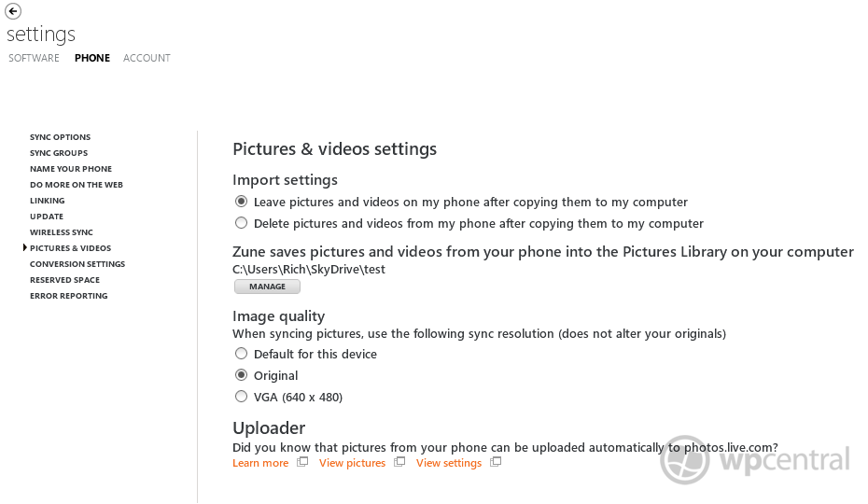This screenshot has height=504, width=868.
Task: Select Original image quality option
Action: click(242, 375)
